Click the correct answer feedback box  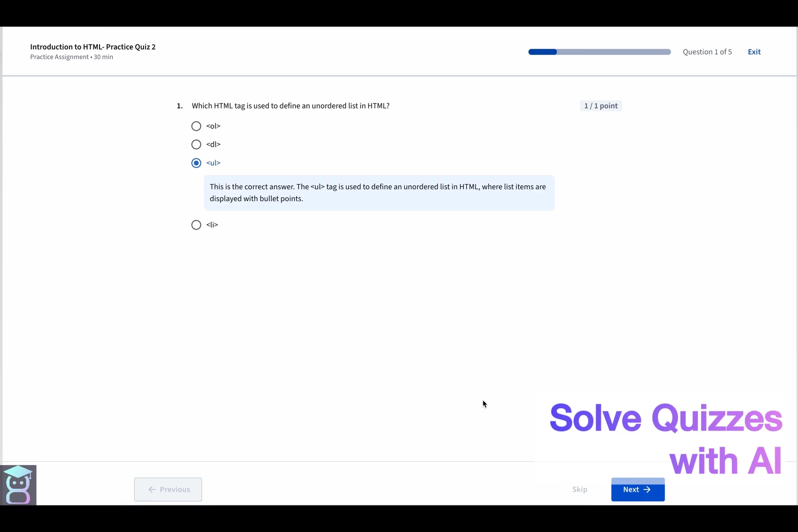[379, 193]
